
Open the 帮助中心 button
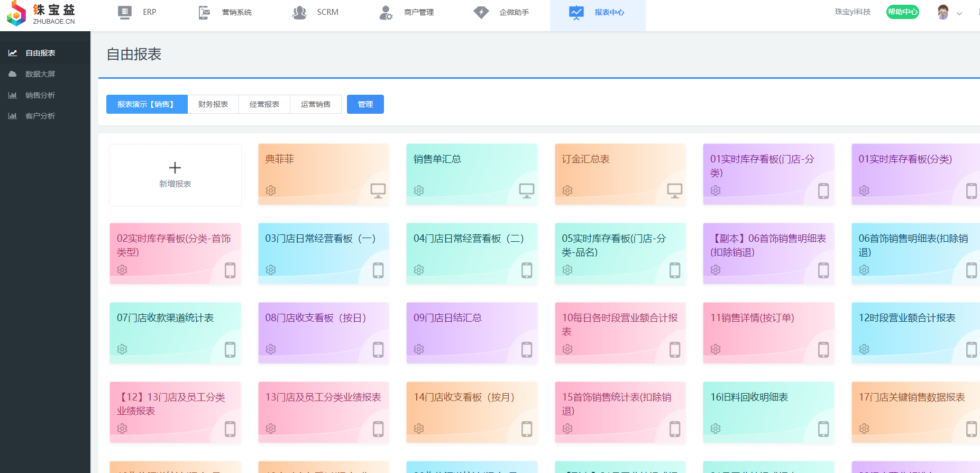point(903,12)
